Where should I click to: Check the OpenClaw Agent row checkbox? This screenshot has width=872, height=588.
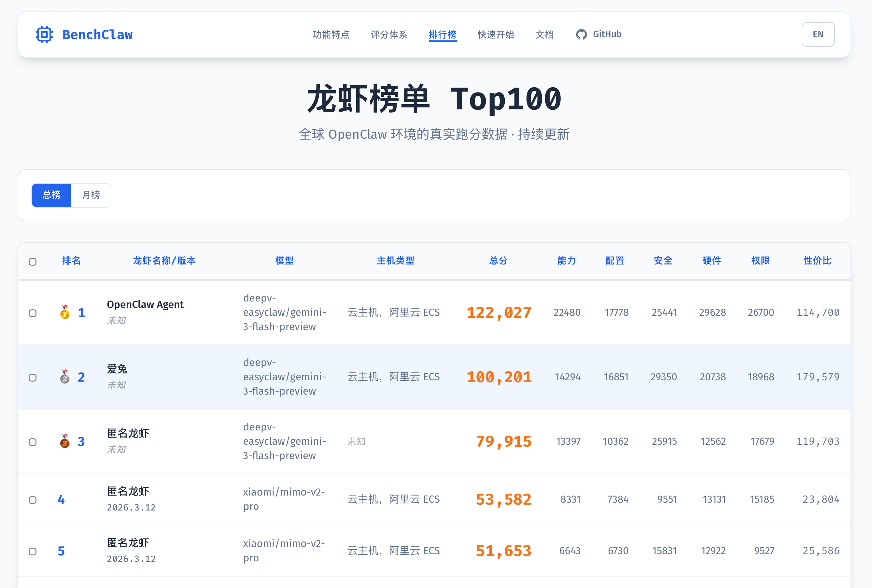(33, 313)
